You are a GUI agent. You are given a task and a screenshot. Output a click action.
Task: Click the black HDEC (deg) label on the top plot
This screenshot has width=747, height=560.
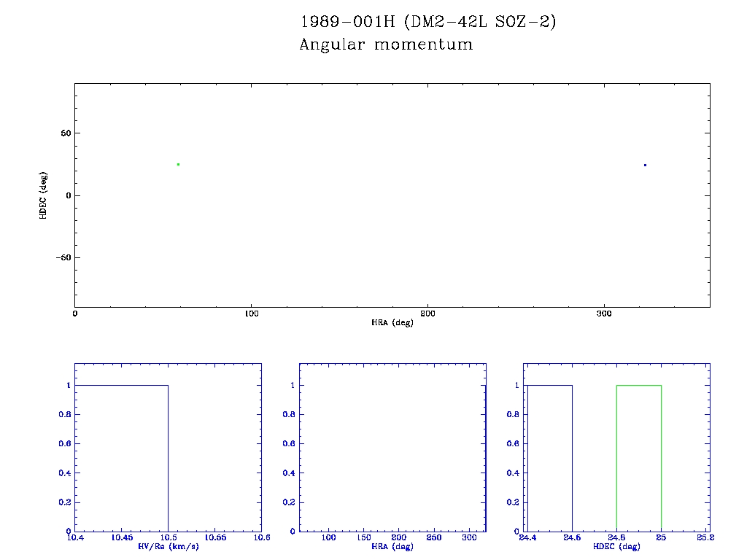[44, 195]
